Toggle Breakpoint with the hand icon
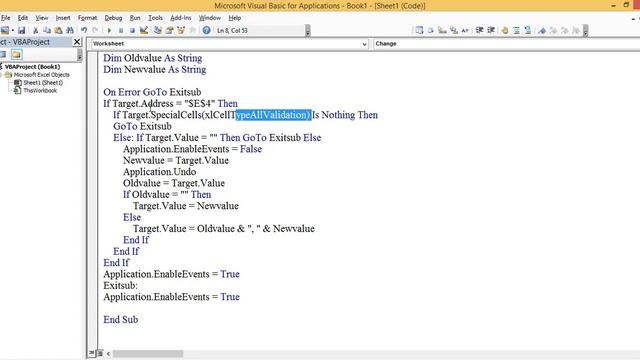Viewport: 640px width, 360px height. 505,30
